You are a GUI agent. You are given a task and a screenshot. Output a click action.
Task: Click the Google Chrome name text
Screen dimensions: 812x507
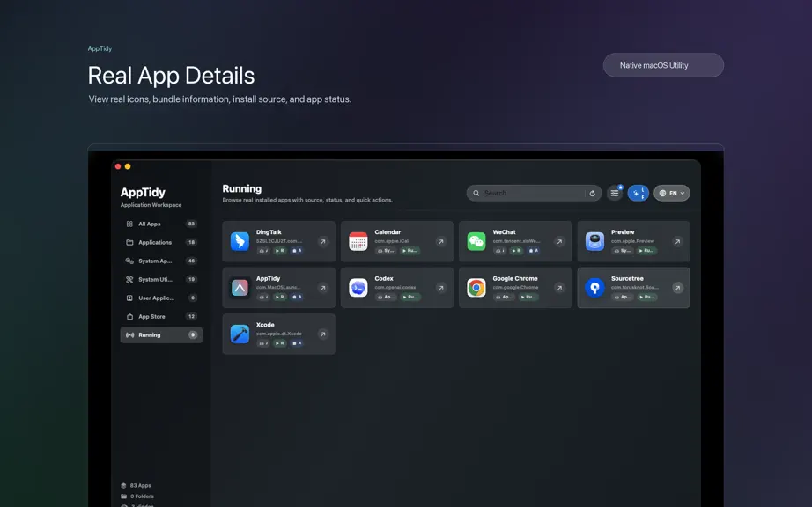(x=515, y=278)
